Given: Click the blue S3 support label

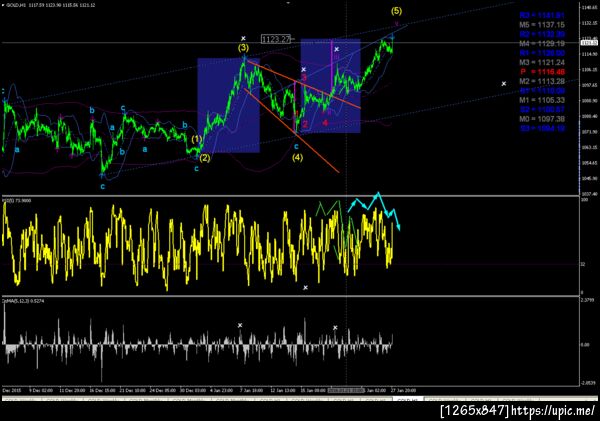Looking at the screenshot, I should [x=542, y=128].
